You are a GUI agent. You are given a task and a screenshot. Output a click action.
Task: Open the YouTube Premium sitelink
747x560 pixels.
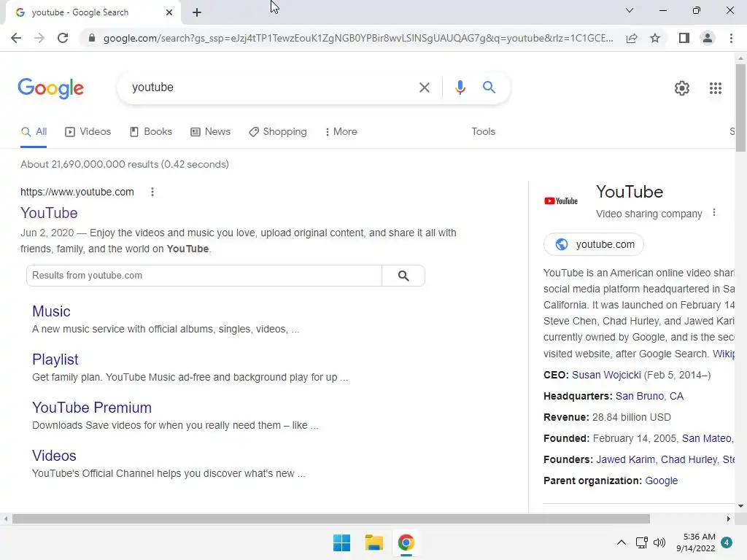pyautogui.click(x=92, y=408)
